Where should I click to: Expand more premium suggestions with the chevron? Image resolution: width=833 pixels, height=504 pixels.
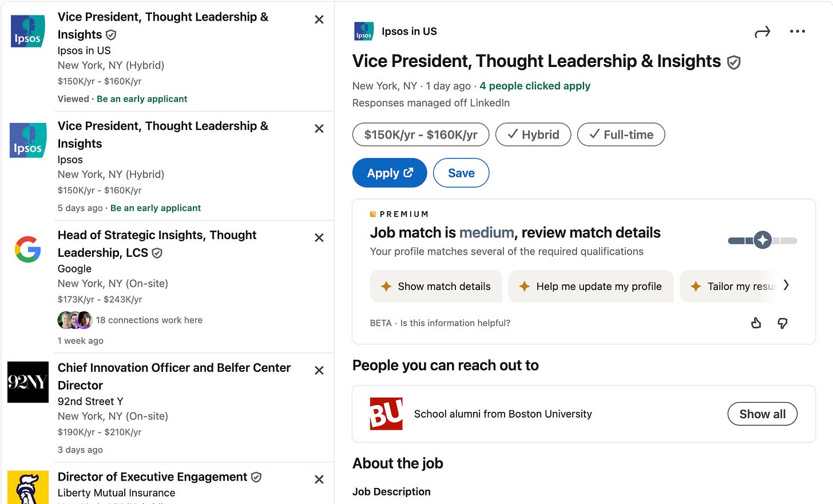click(786, 285)
